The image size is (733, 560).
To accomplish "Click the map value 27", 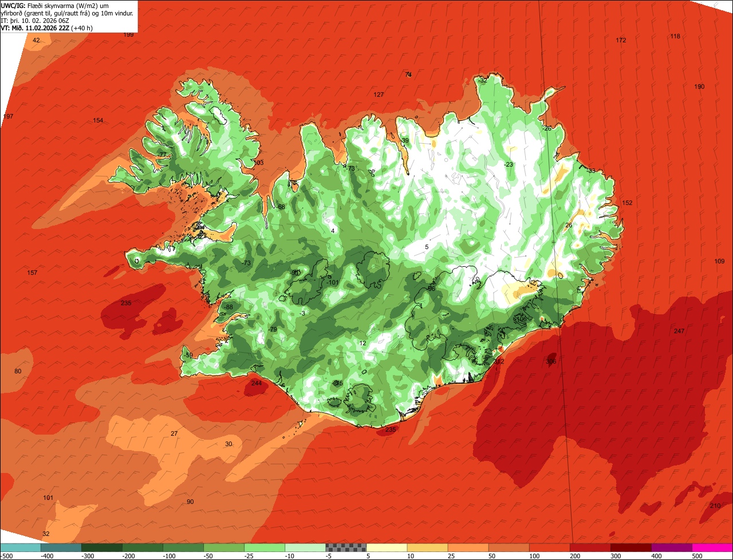I will coord(174,433).
